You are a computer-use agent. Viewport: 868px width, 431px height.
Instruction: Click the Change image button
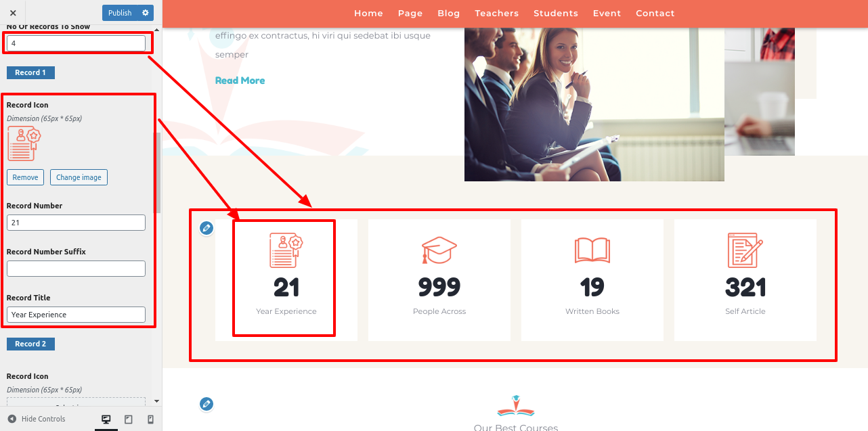[x=79, y=177]
